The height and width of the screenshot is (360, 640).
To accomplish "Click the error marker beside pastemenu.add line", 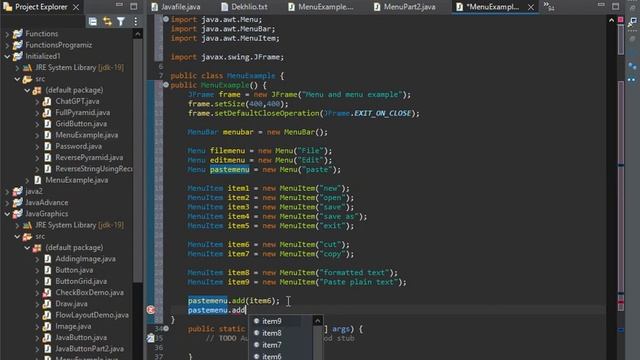I will [151, 310].
